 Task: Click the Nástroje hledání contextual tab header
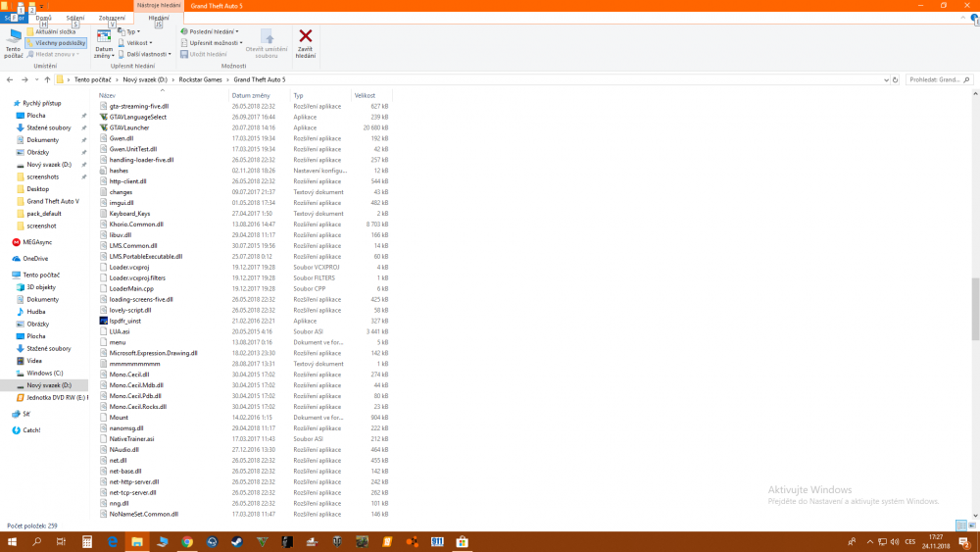point(159,6)
